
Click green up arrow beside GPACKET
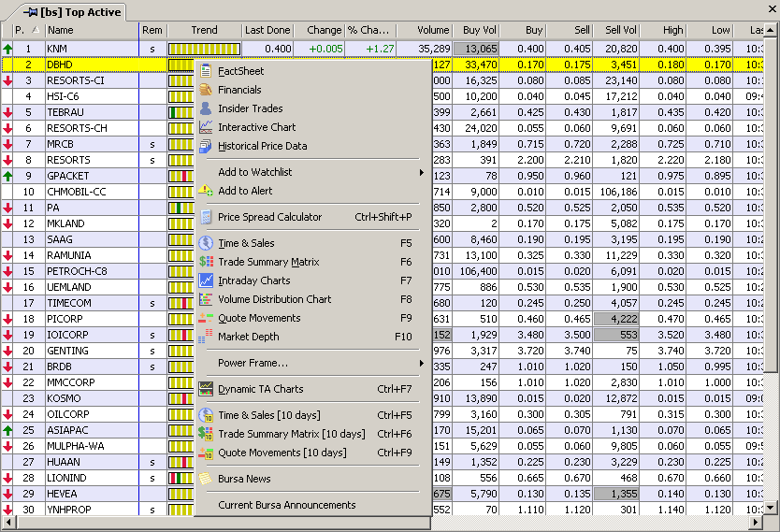pos(7,176)
